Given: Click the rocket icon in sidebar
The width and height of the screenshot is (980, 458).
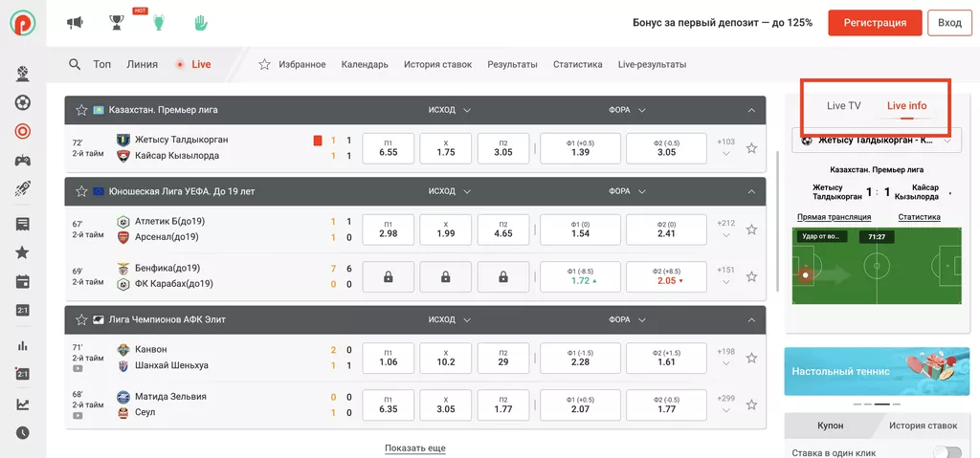Looking at the screenshot, I should point(23,189).
